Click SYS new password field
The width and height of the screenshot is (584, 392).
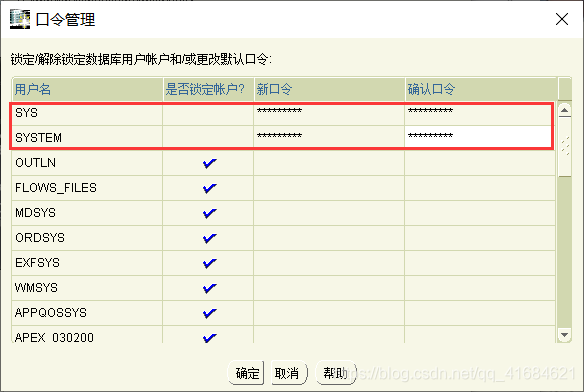[x=329, y=113]
